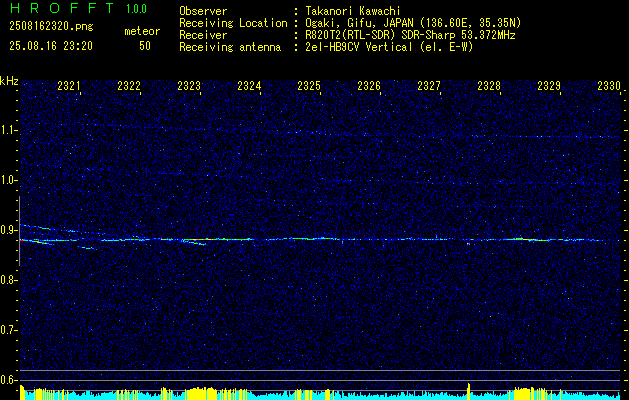629x400 pixels.
Task: Click antenna text 2el-HB9CV Vertical
Action: pos(358,47)
